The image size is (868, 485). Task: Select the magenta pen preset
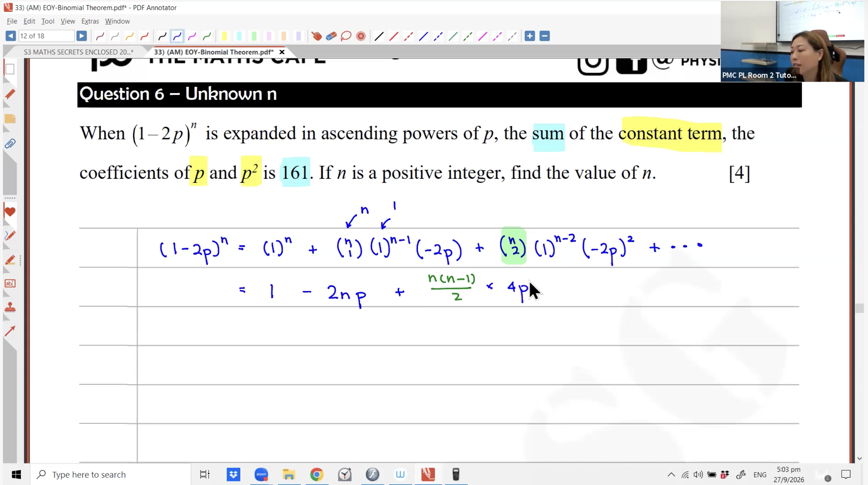[x=192, y=36]
